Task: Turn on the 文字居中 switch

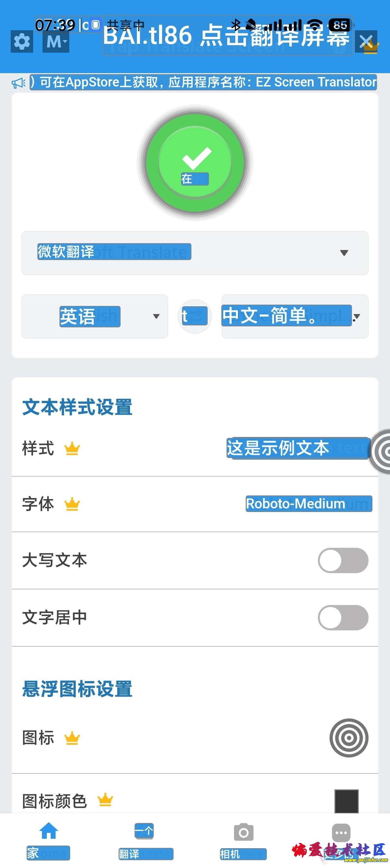Action: [x=343, y=618]
